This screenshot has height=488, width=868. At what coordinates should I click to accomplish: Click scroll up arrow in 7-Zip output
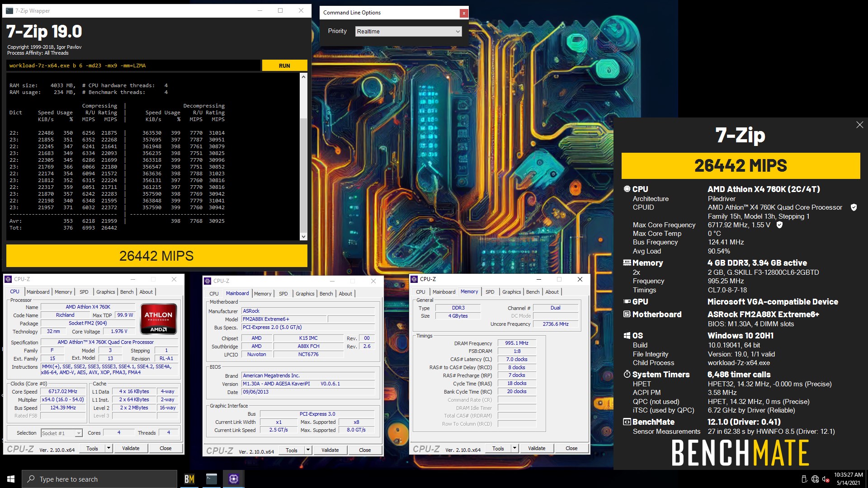click(303, 77)
